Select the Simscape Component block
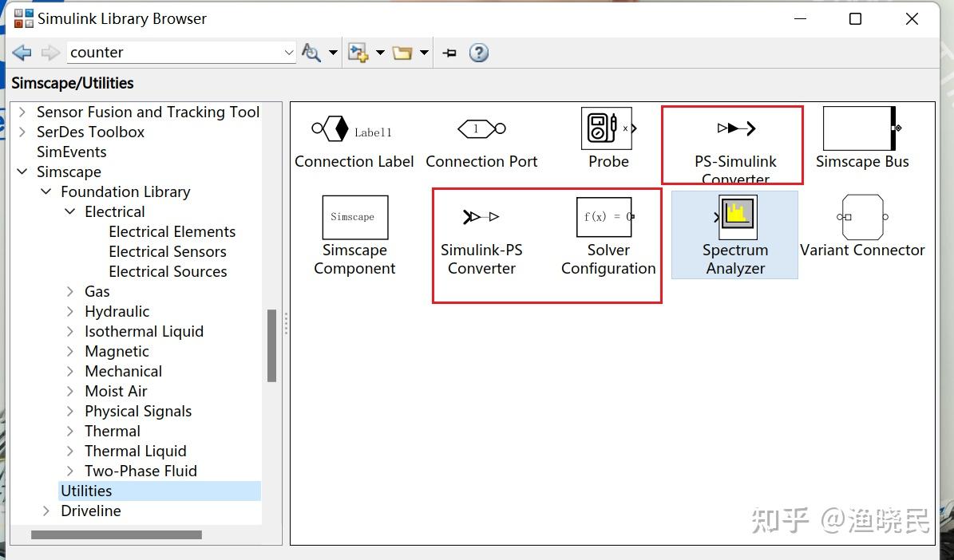 pos(354,216)
